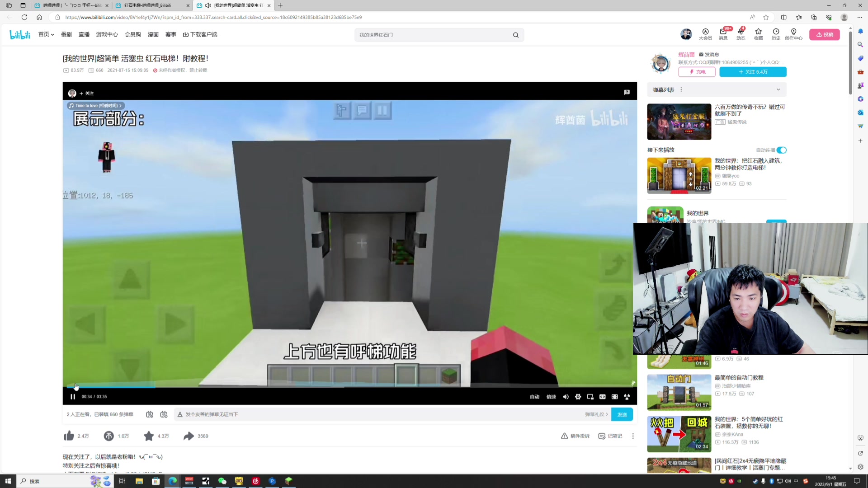Add page to favorites star in address bar
The image size is (868, 488).
(x=766, y=17)
